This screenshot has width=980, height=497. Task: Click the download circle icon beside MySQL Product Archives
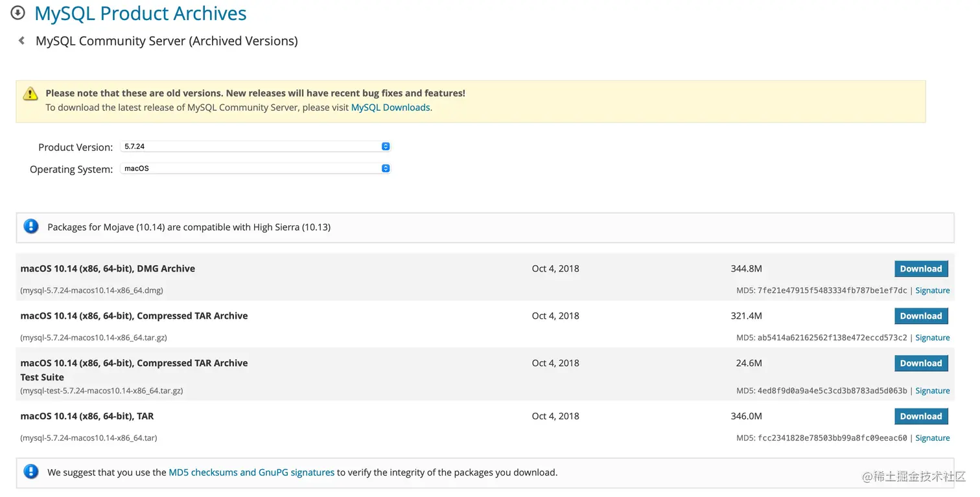click(18, 12)
